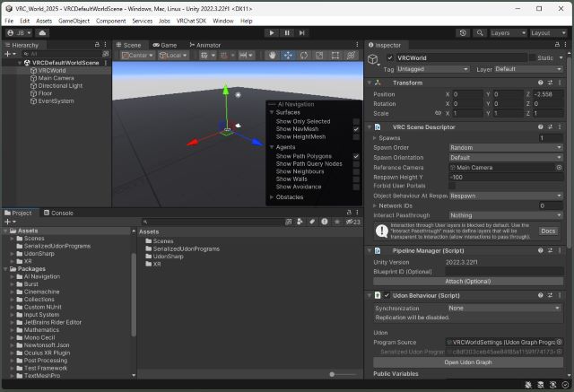The image size is (574, 392).
Task: Open the undo history icon
Action: 463,33
